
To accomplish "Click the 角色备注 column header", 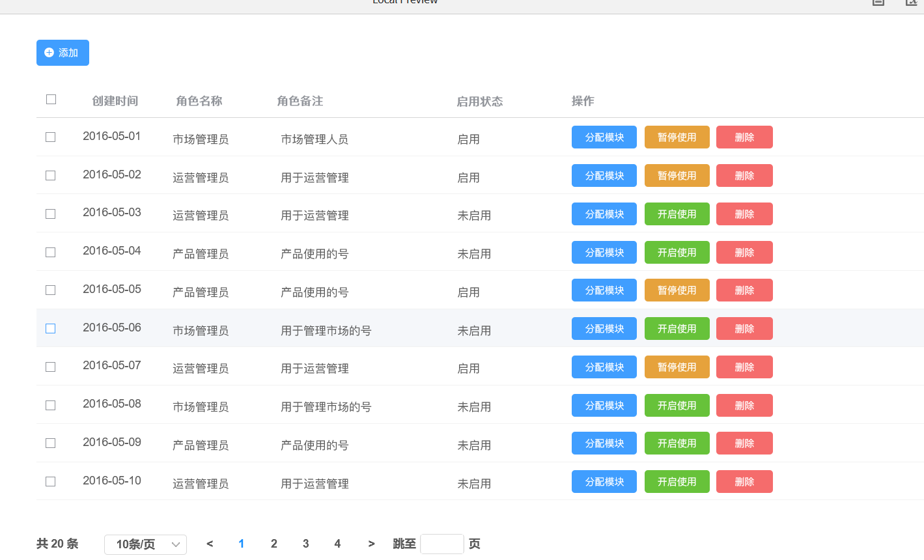I will [300, 101].
